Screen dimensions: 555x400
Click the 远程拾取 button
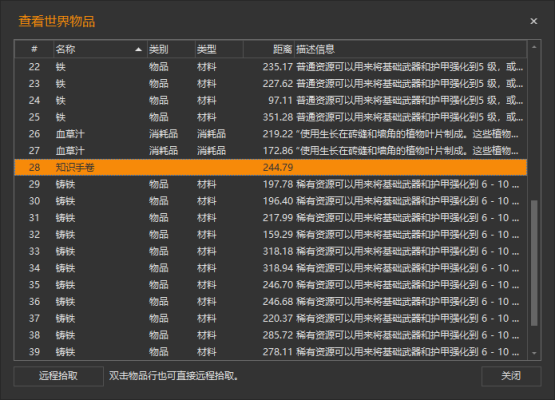pyautogui.click(x=58, y=376)
